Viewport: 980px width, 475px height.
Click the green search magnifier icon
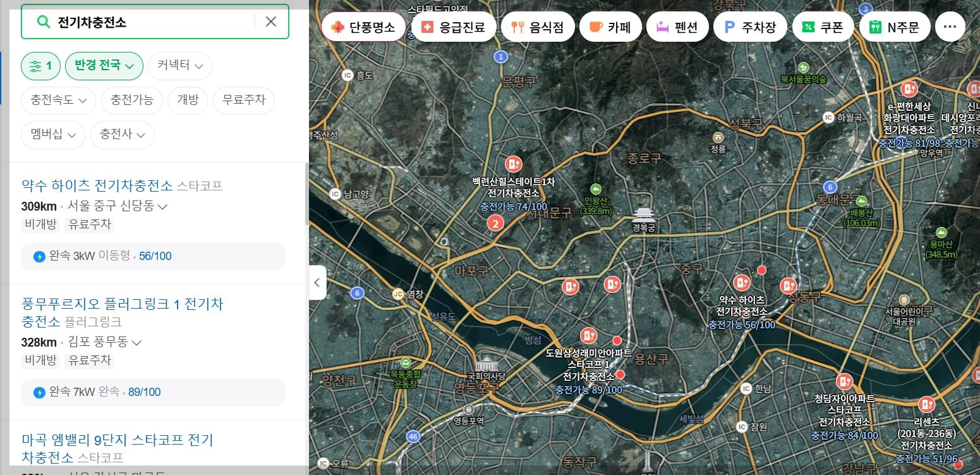[x=43, y=22]
